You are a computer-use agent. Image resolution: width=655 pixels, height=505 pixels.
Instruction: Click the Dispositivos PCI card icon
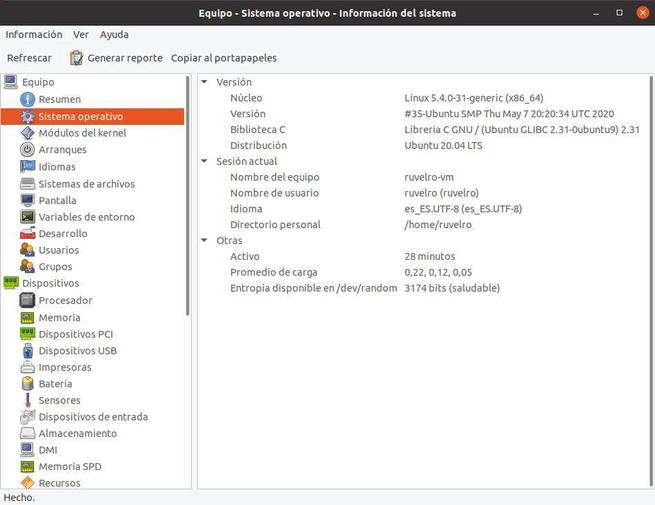point(28,334)
